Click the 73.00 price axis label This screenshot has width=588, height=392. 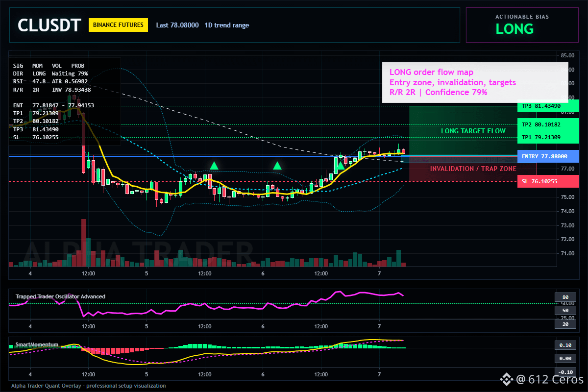567,225
